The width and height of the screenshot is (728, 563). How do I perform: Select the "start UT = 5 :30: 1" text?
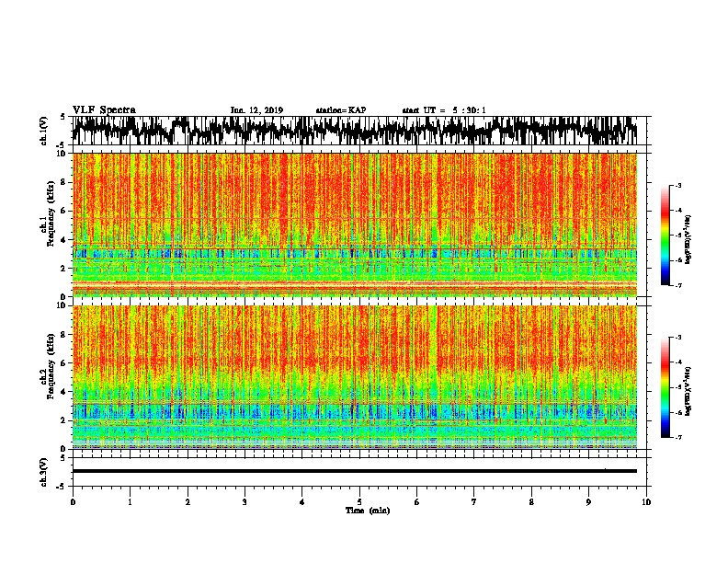click(444, 110)
